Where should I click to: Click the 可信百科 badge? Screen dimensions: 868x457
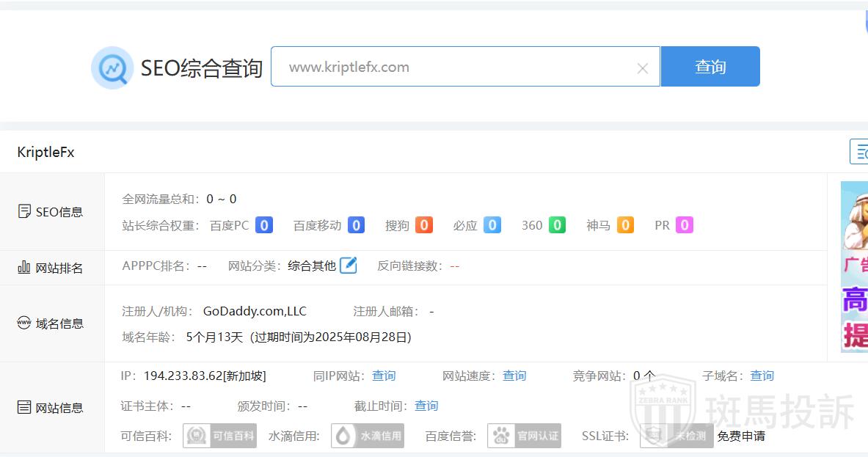click(219, 436)
